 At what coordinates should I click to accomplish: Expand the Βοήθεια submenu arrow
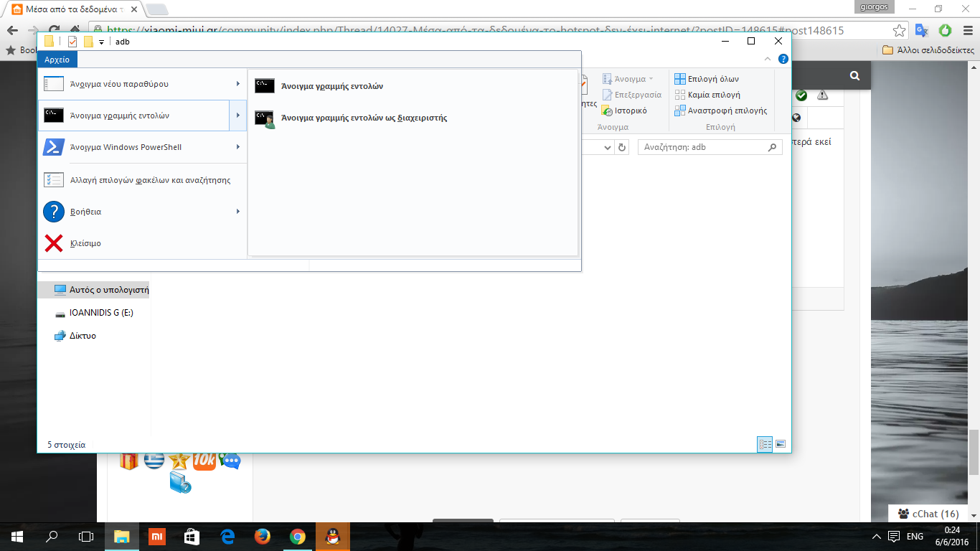pyautogui.click(x=237, y=212)
